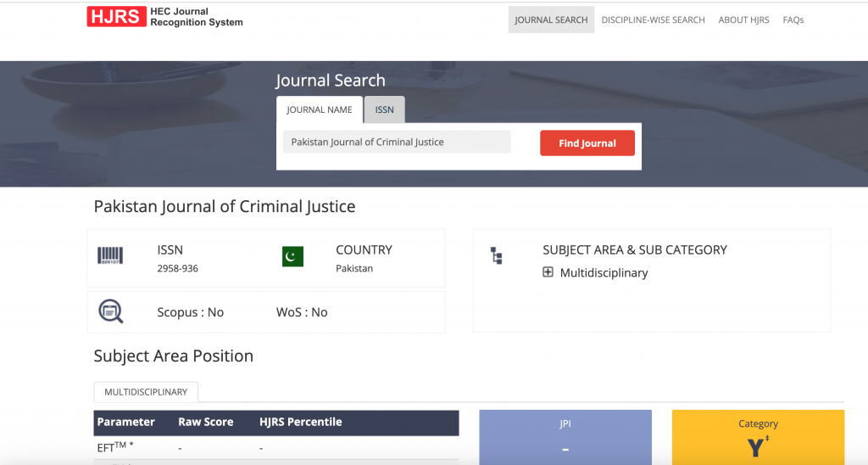Click the country value Pakistan
Viewport: 868px width, 465px height.
click(x=354, y=268)
